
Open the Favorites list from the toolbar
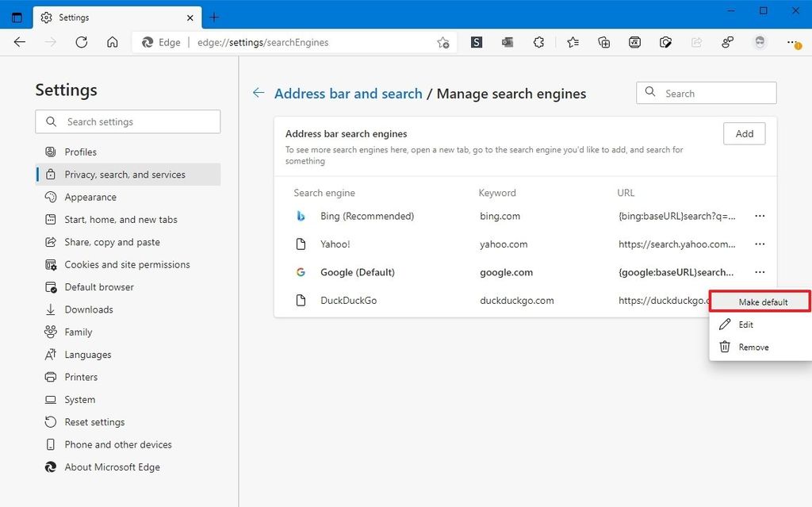(x=573, y=42)
